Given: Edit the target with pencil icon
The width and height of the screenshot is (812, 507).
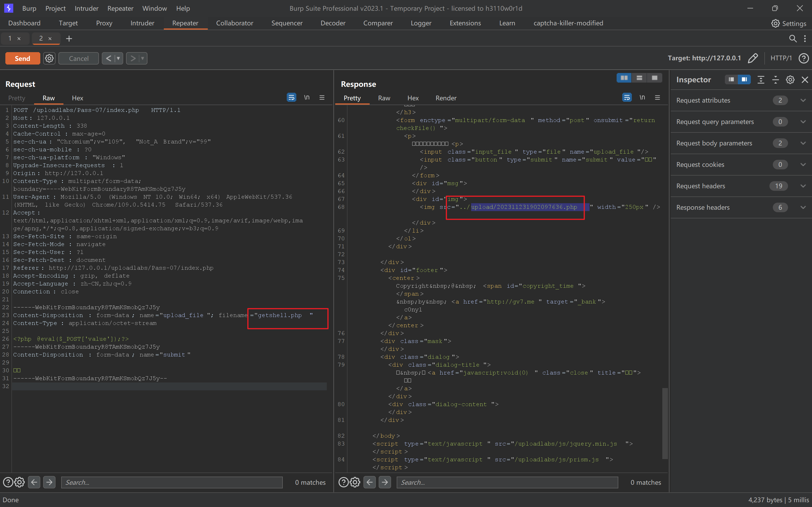Looking at the screenshot, I should point(753,58).
